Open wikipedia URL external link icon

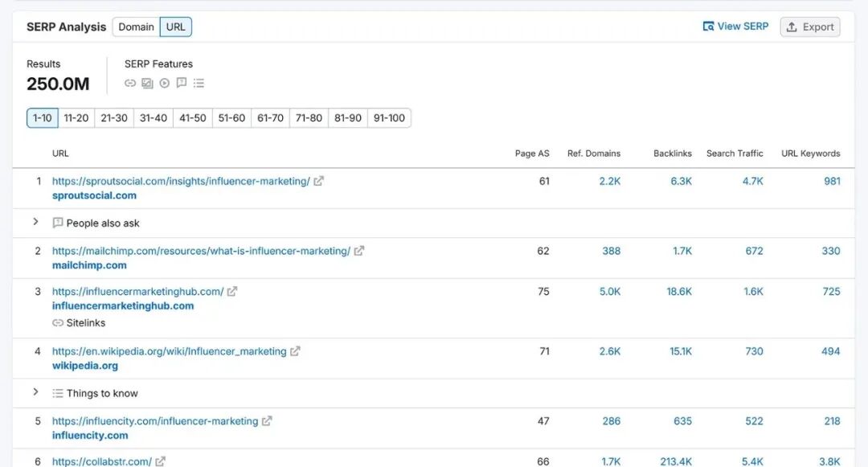[295, 350]
